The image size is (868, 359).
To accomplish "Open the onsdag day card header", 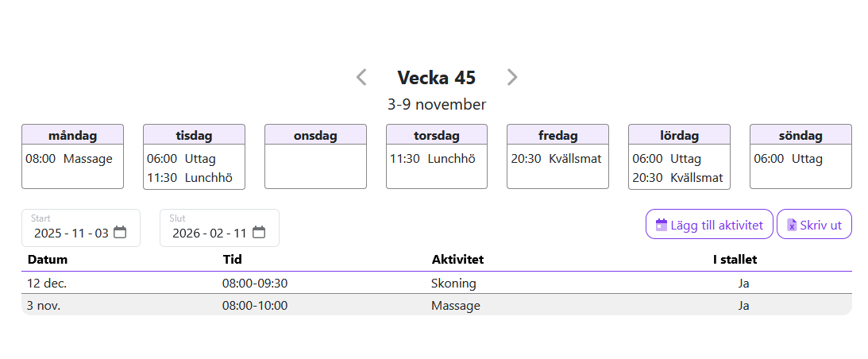I will coord(315,135).
